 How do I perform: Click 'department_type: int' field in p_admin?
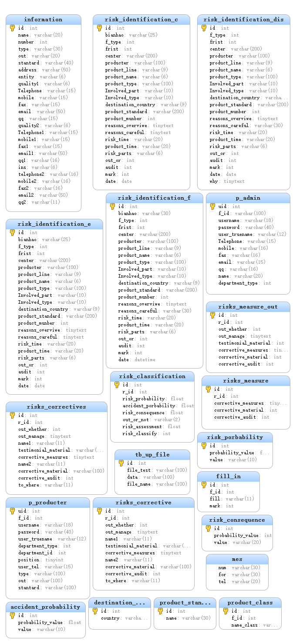[245, 283]
